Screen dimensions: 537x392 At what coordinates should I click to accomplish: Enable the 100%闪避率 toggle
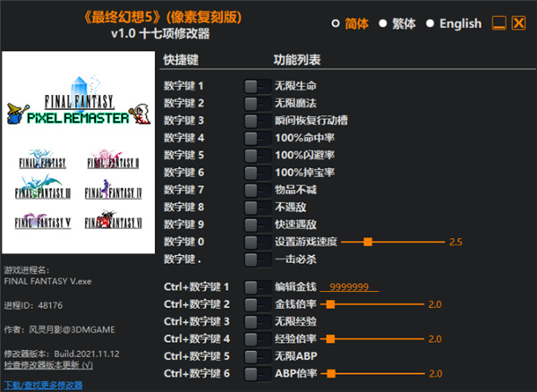coord(258,156)
